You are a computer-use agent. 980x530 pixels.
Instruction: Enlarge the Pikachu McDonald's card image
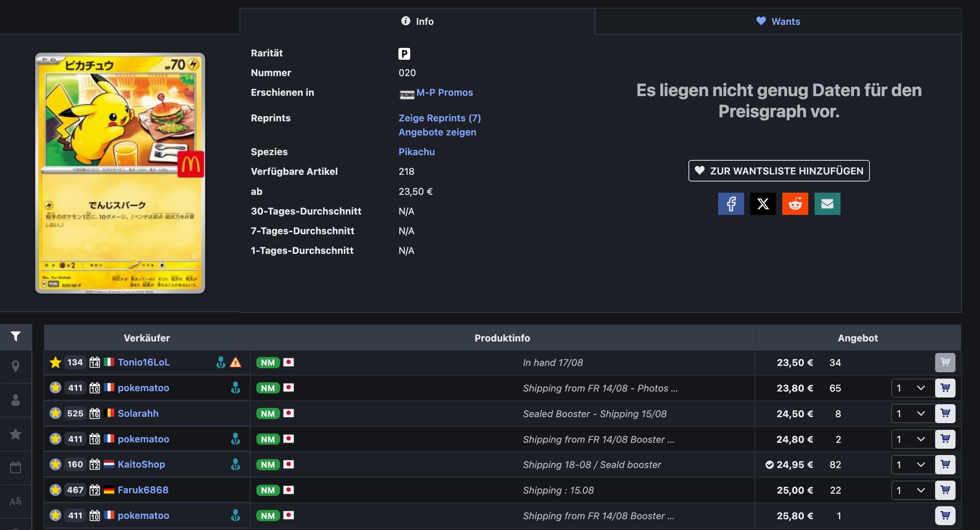pyautogui.click(x=120, y=173)
